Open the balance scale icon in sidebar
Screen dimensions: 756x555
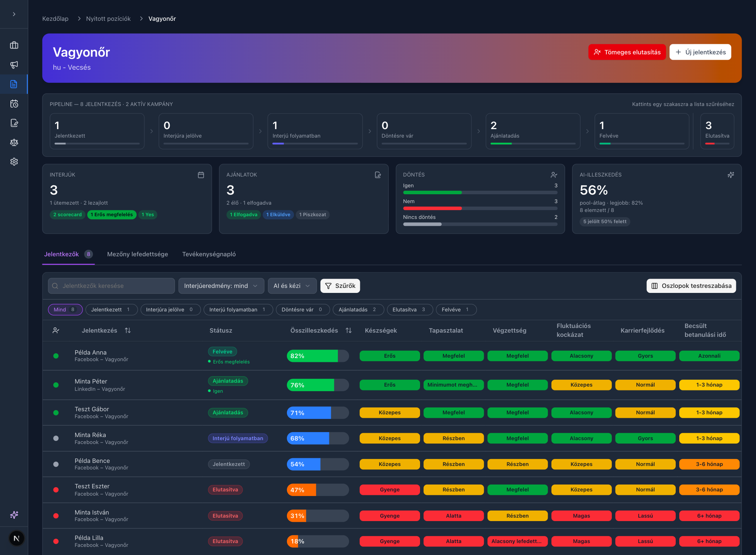(x=14, y=142)
